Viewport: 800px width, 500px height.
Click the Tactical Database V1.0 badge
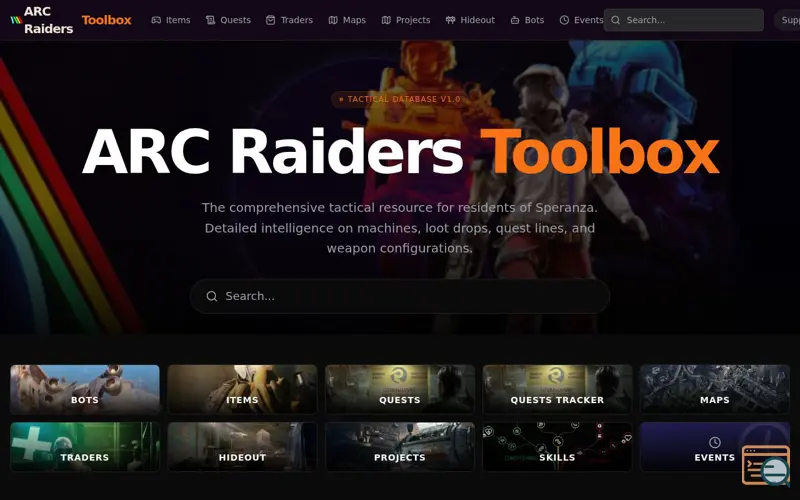(x=399, y=99)
